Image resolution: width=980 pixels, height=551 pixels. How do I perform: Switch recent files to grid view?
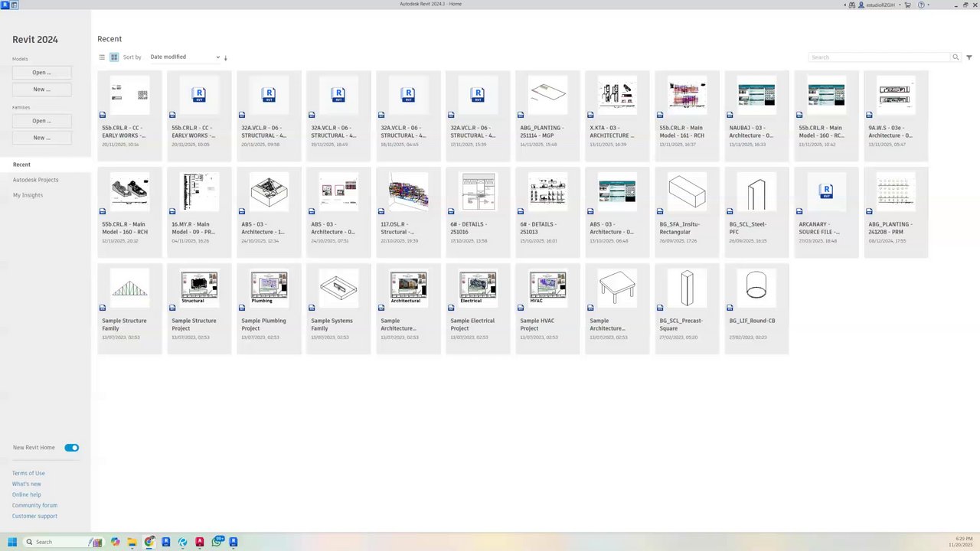tap(114, 57)
